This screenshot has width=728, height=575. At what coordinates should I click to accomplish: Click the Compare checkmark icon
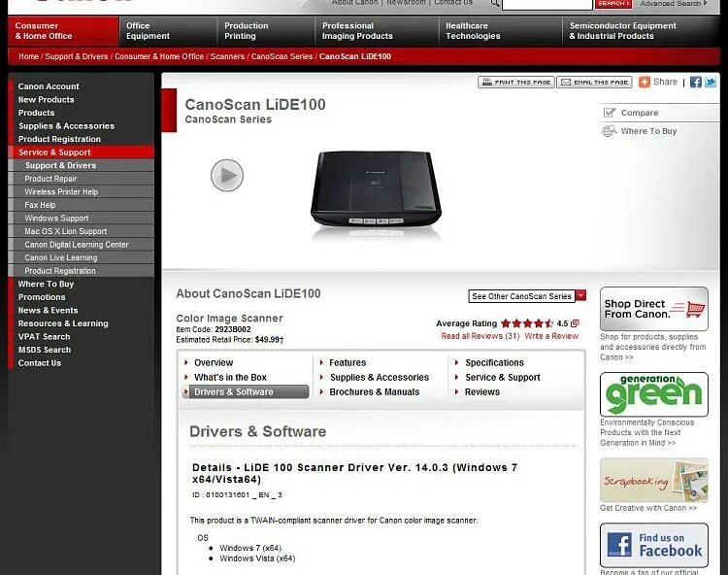(x=609, y=113)
